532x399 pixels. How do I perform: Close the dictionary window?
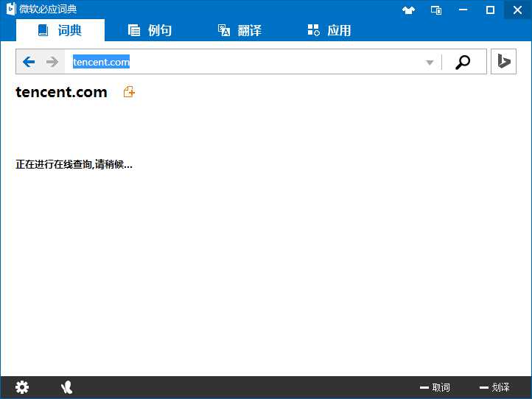(x=518, y=10)
